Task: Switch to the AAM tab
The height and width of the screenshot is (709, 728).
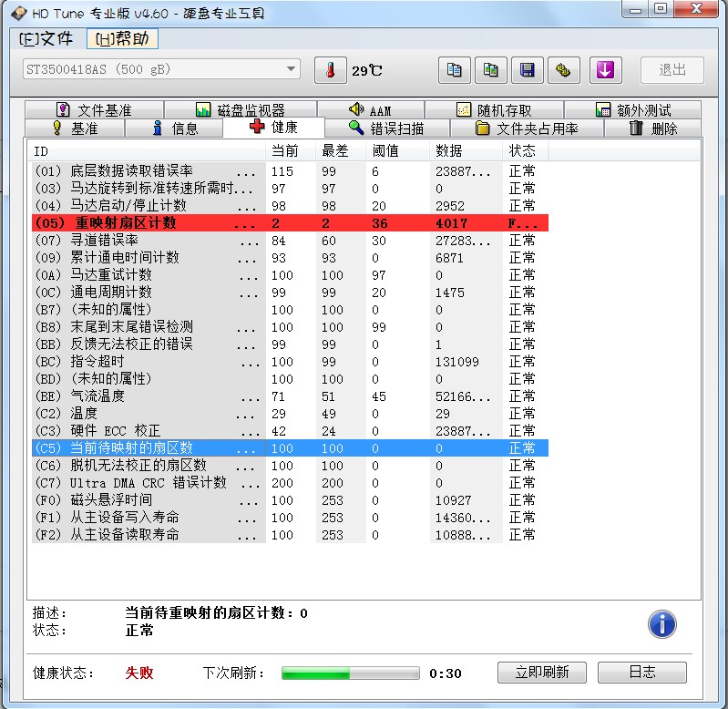Action: tap(371, 110)
